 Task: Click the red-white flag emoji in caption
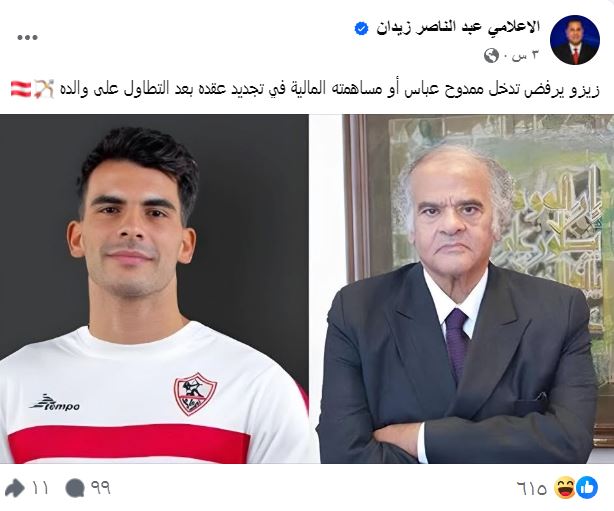pos(21,88)
